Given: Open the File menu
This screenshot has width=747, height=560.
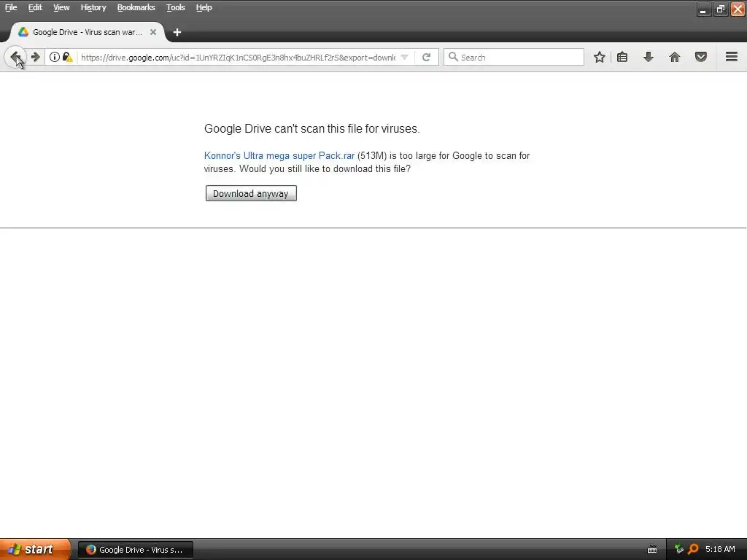Looking at the screenshot, I should click(x=11, y=7).
